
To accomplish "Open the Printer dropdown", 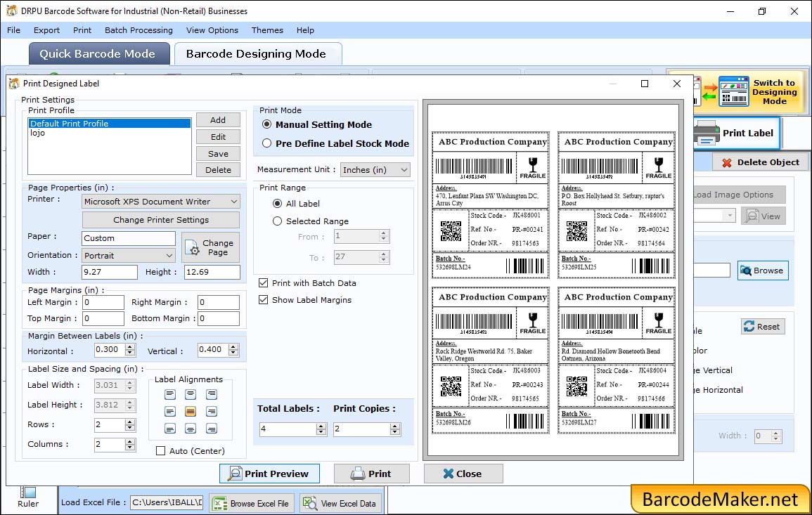I will tap(161, 202).
